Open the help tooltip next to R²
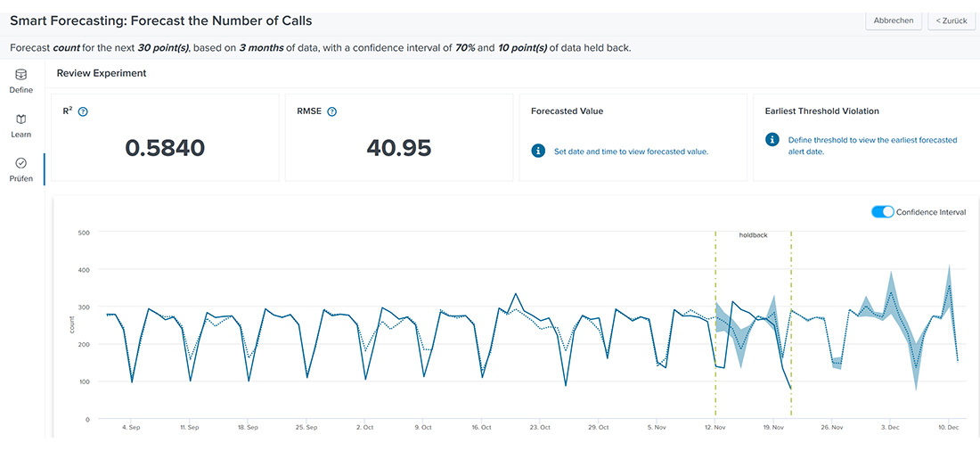 click(83, 112)
